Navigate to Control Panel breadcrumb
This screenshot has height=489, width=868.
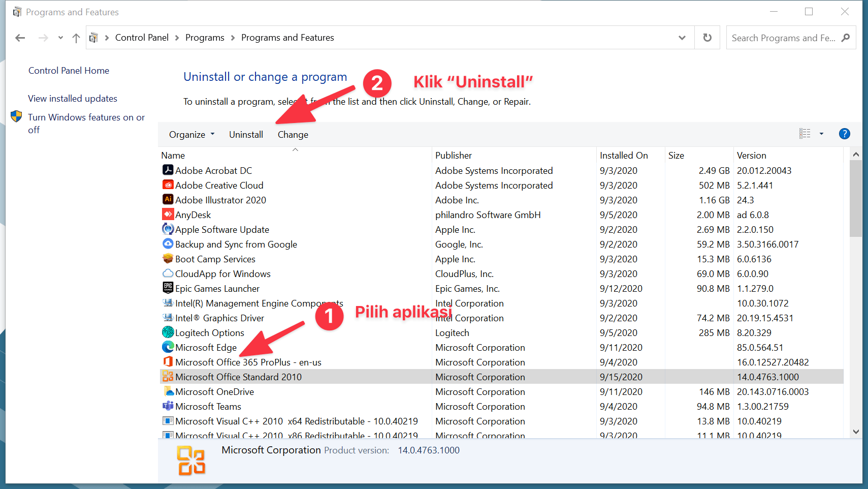(142, 38)
